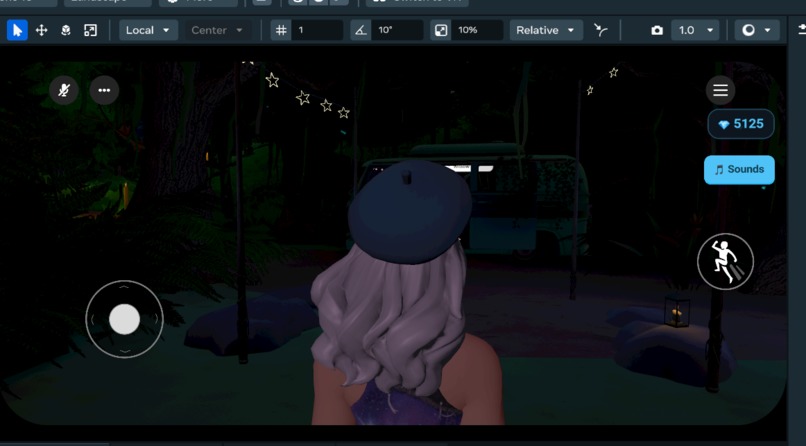Screen dimensions: 806x446
Task: Toggle the muted microphone button
Action: [64, 90]
